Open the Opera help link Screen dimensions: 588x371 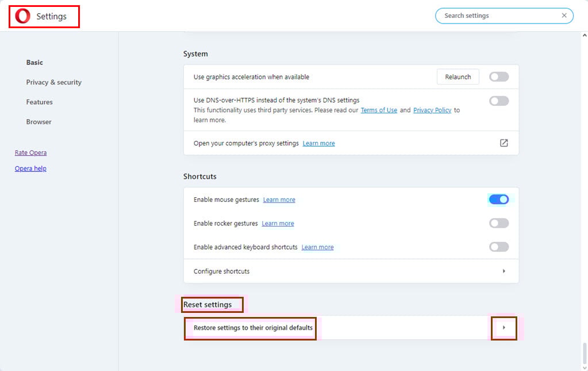30,169
